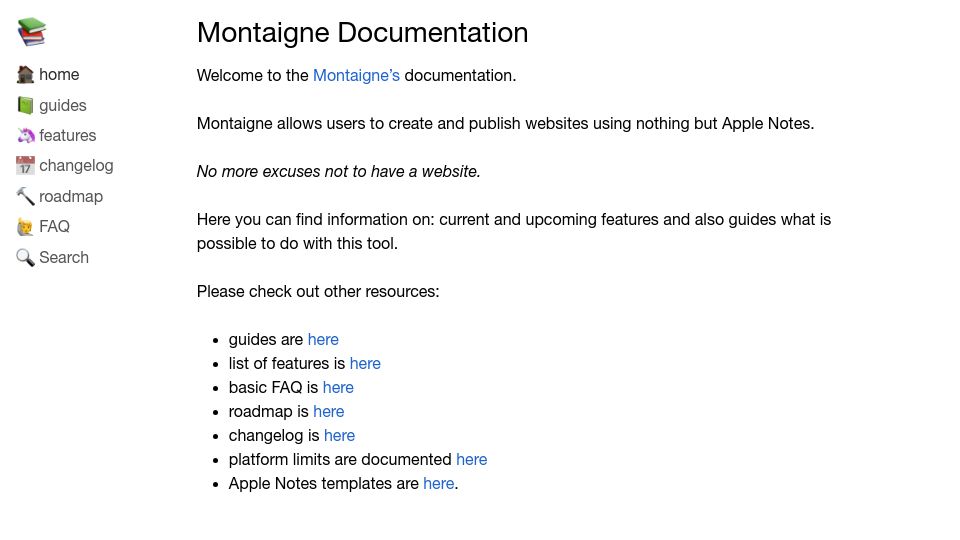Click 'here' link after 'basic FAQ is'

click(x=338, y=388)
